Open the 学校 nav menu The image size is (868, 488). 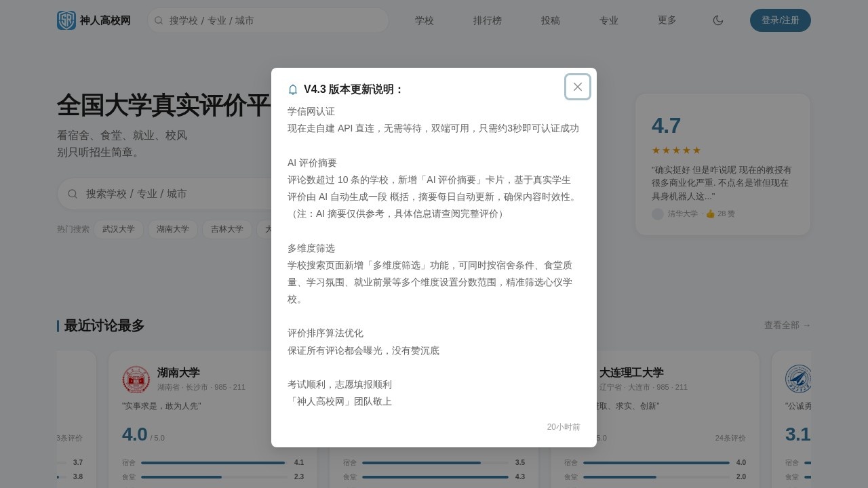tap(425, 20)
